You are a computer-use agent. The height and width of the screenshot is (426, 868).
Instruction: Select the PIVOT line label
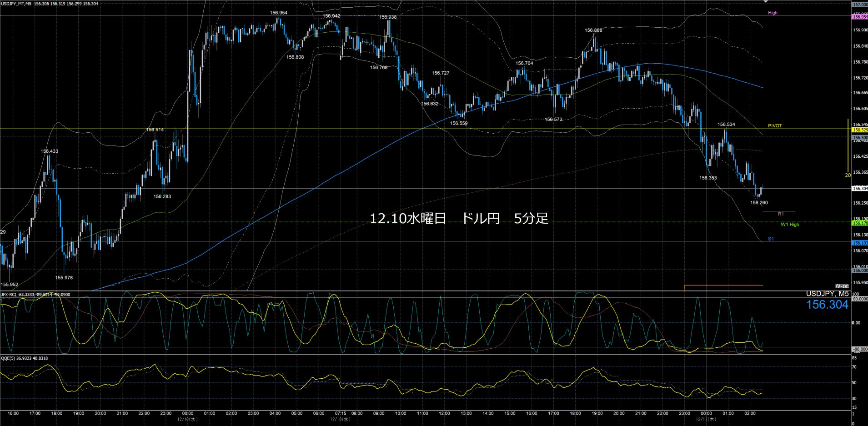(775, 126)
